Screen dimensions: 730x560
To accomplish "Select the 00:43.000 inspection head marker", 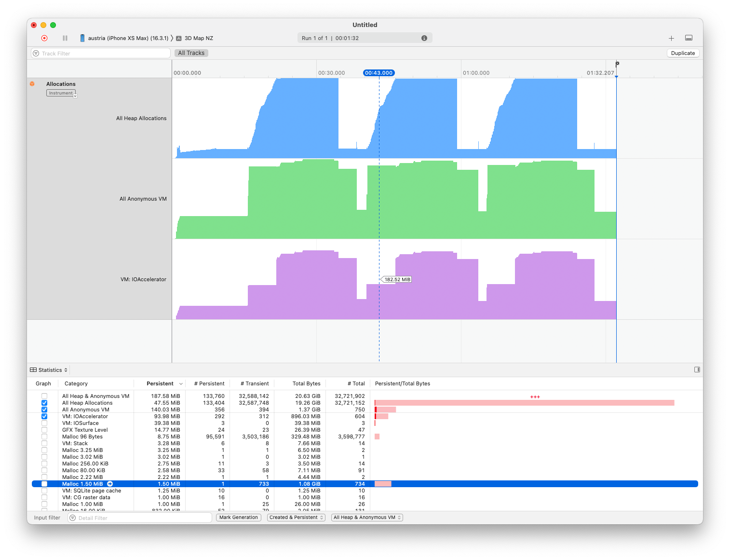I will tap(379, 73).
